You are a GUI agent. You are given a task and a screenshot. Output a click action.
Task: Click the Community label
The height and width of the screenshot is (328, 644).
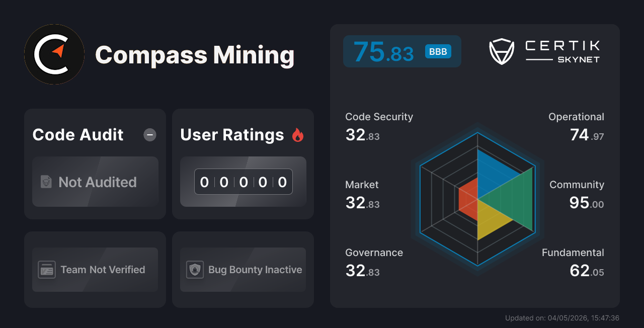pos(577,185)
